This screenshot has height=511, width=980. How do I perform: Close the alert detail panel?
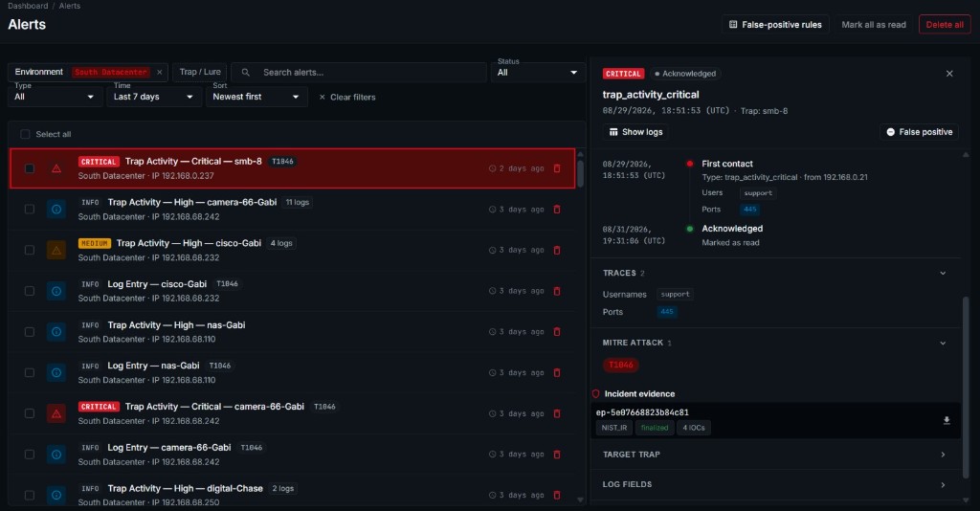click(x=949, y=74)
